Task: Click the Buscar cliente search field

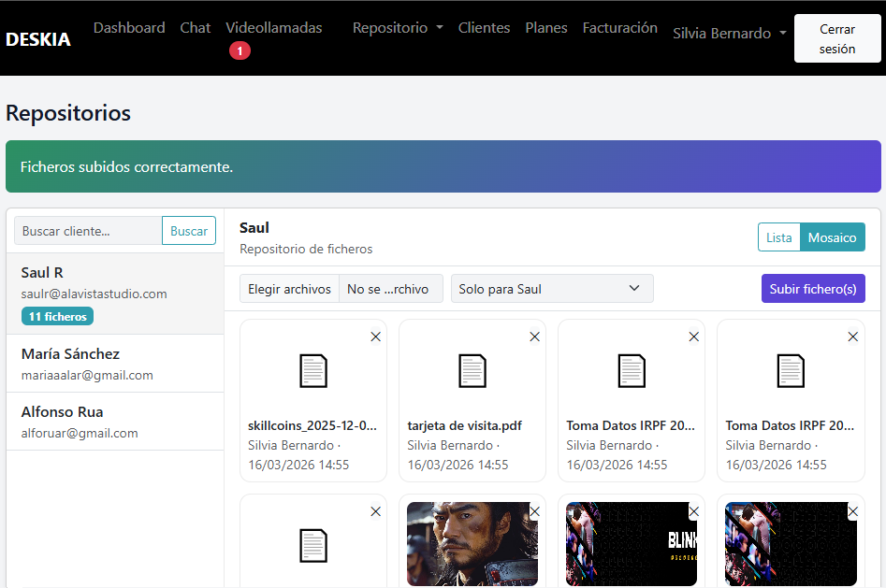Action: click(x=88, y=231)
